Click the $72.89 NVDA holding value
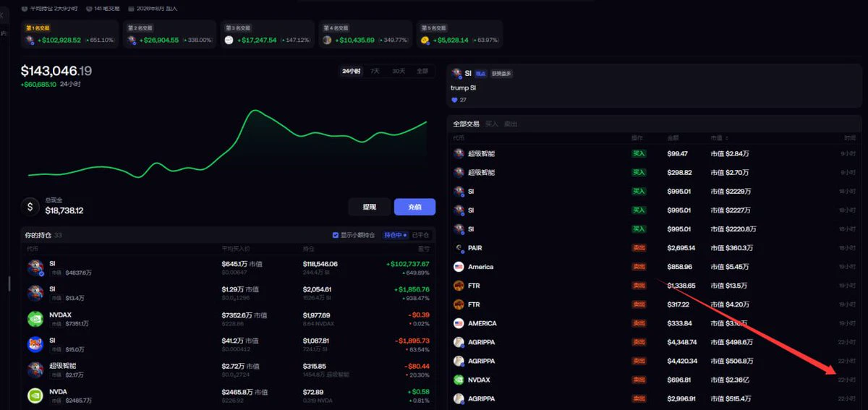The width and height of the screenshot is (868, 410). click(313, 392)
